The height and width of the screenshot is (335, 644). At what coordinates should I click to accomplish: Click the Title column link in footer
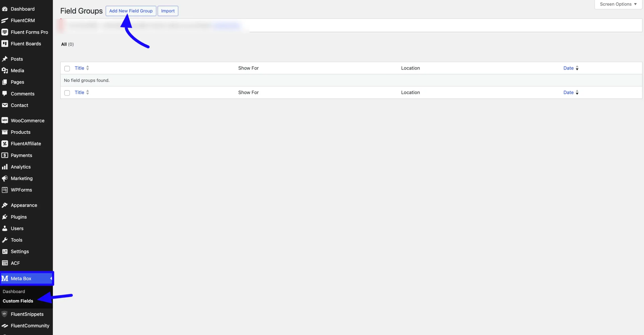tap(79, 92)
